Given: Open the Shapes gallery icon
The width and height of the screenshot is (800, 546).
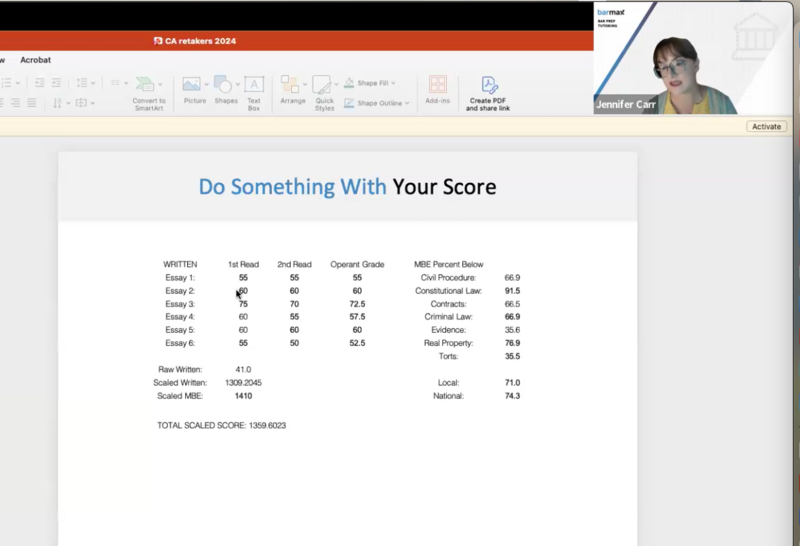Looking at the screenshot, I should tap(223, 85).
